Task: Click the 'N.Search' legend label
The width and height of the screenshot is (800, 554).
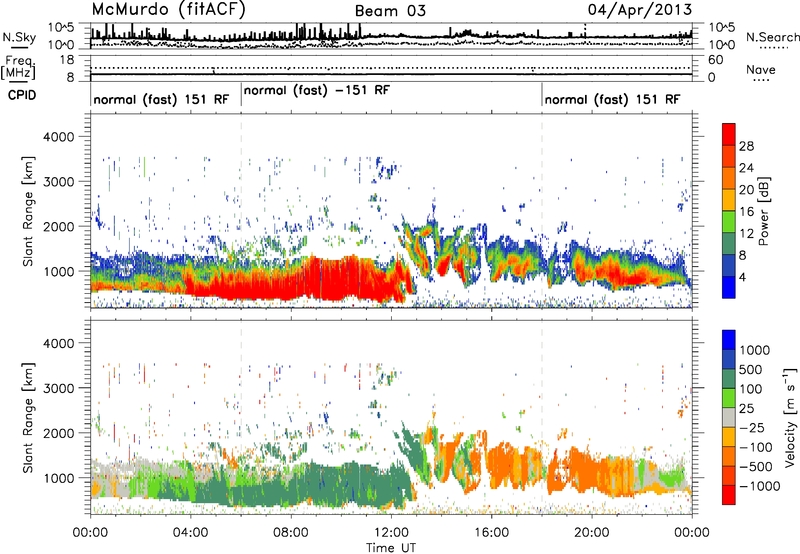Action: pyautogui.click(x=772, y=37)
